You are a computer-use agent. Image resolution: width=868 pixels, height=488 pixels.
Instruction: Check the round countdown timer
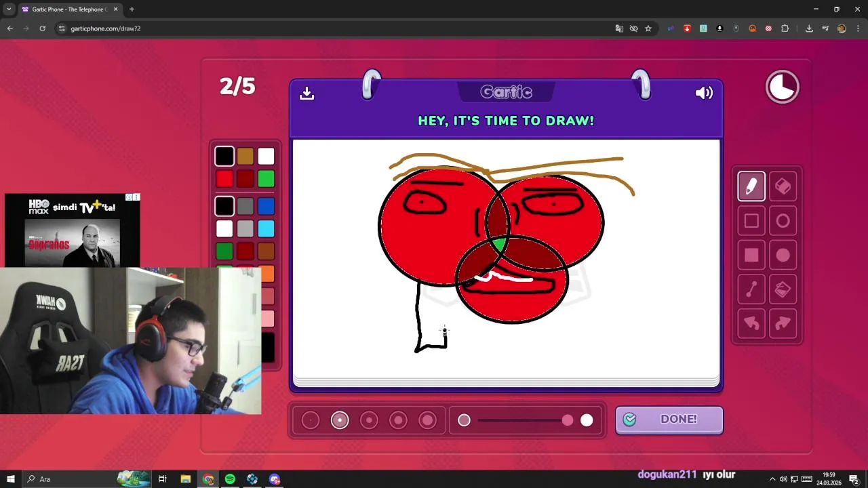(x=783, y=87)
